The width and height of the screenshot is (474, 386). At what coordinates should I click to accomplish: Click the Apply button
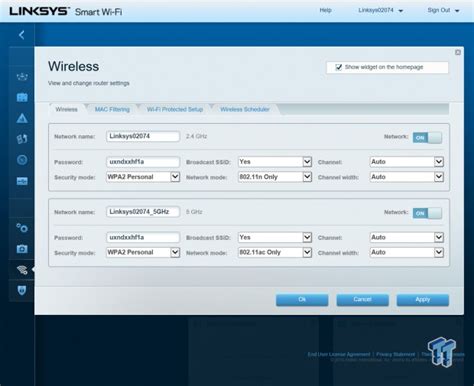point(423,300)
